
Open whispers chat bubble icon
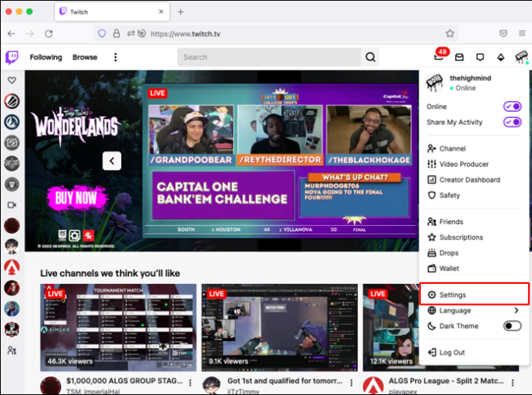(x=480, y=57)
